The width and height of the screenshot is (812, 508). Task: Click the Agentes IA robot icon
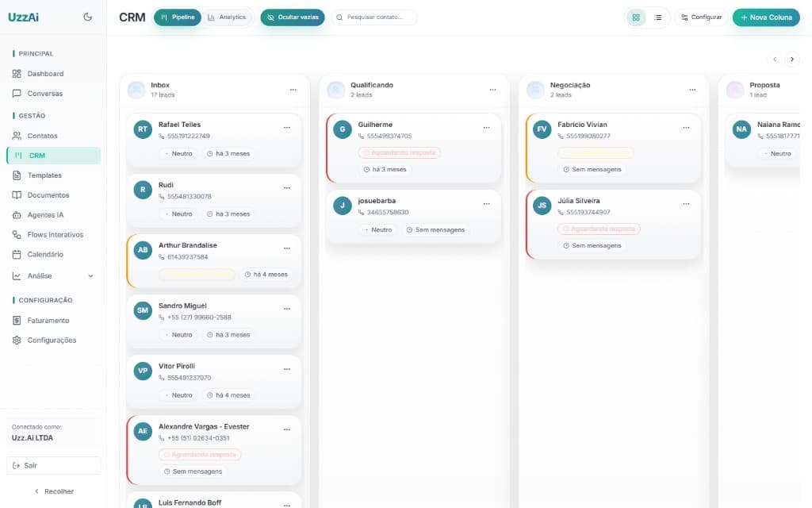coord(17,214)
